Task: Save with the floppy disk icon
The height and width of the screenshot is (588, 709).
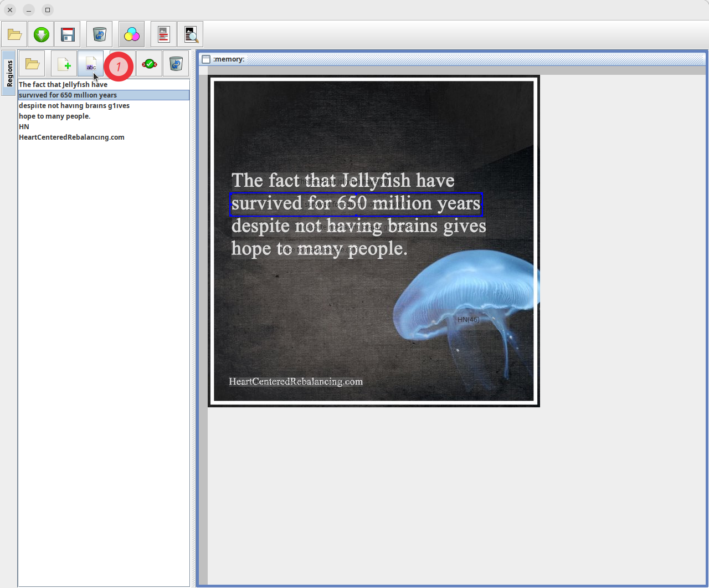Action: [68, 35]
